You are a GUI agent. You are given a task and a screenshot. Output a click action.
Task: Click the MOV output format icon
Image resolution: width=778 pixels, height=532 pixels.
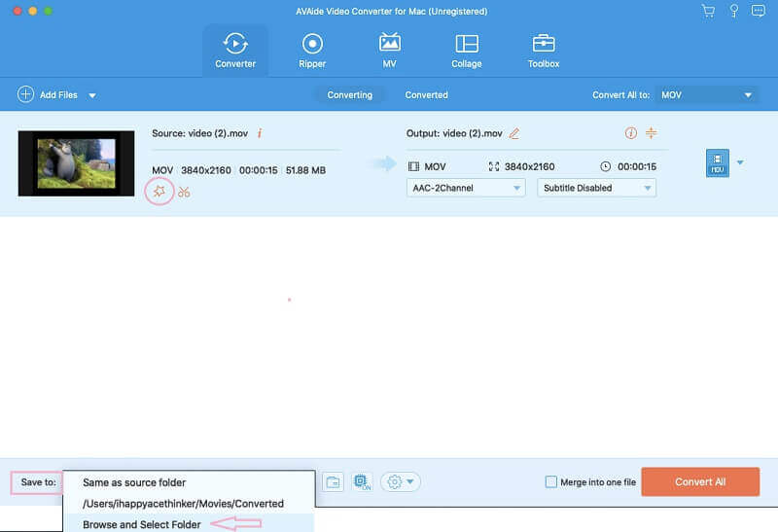click(717, 163)
